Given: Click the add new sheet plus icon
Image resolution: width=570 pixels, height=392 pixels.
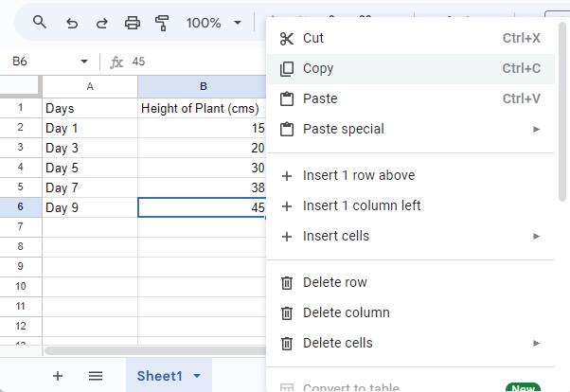Looking at the screenshot, I should 58,376.
